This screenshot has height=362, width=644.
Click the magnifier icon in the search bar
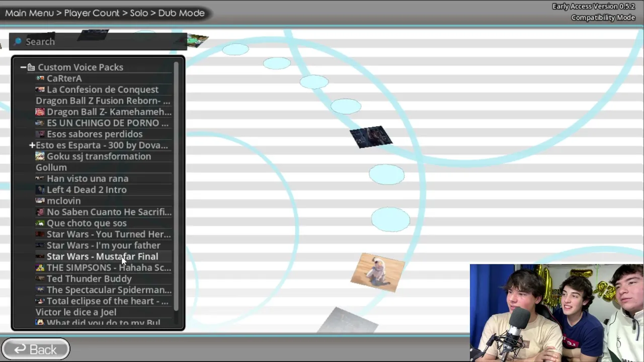click(18, 41)
